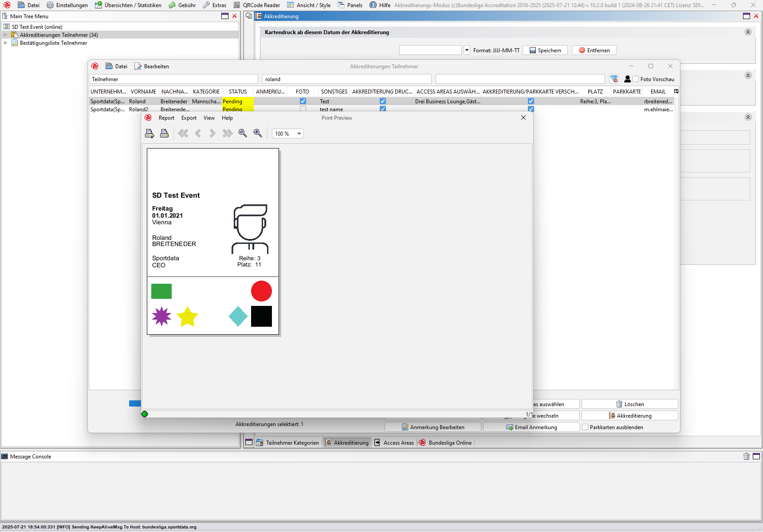
Task: Click Anmerkung Bearbeiten button
Action: tap(433, 427)
